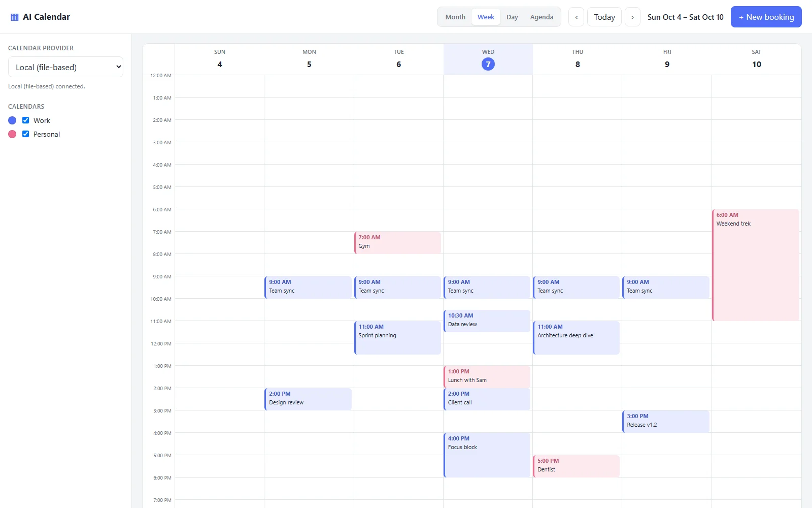Open the Release v1.2 event
The image size is (812, 508).
pyautogui.click(x=666, y=421)
